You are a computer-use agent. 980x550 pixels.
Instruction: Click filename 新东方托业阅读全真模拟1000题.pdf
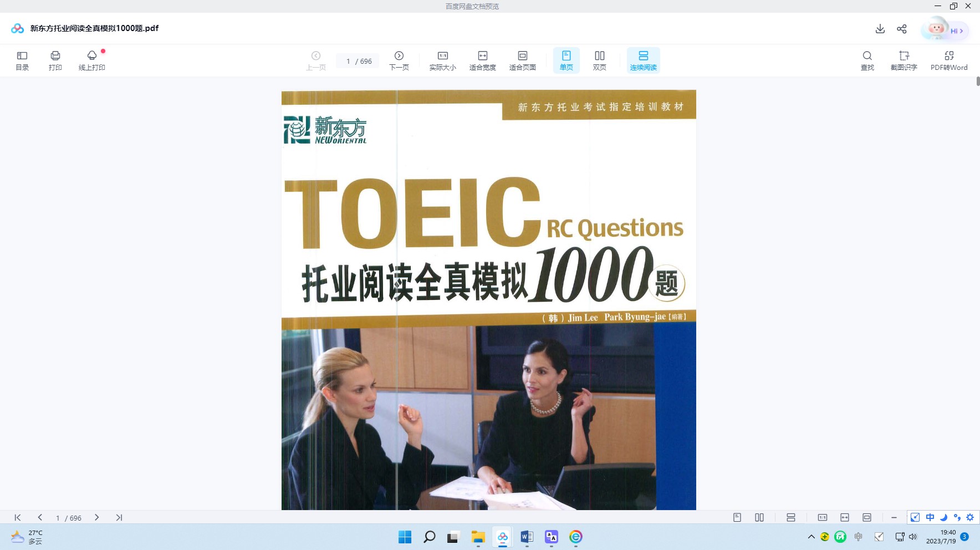(x=94, y=28)
